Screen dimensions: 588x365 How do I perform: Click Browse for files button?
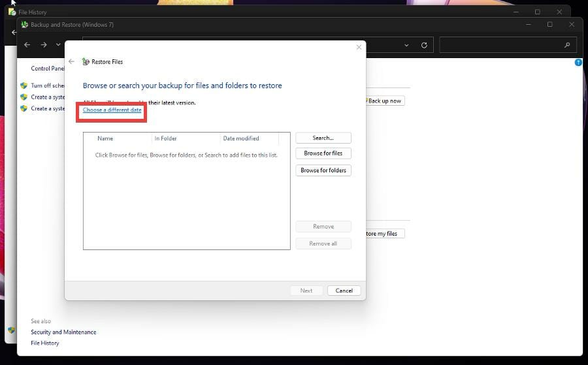(323, 153)
